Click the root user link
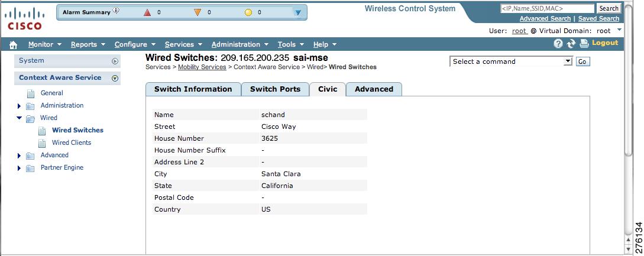Viewport: 644px width, 256px height. click(x=520, y=31)
